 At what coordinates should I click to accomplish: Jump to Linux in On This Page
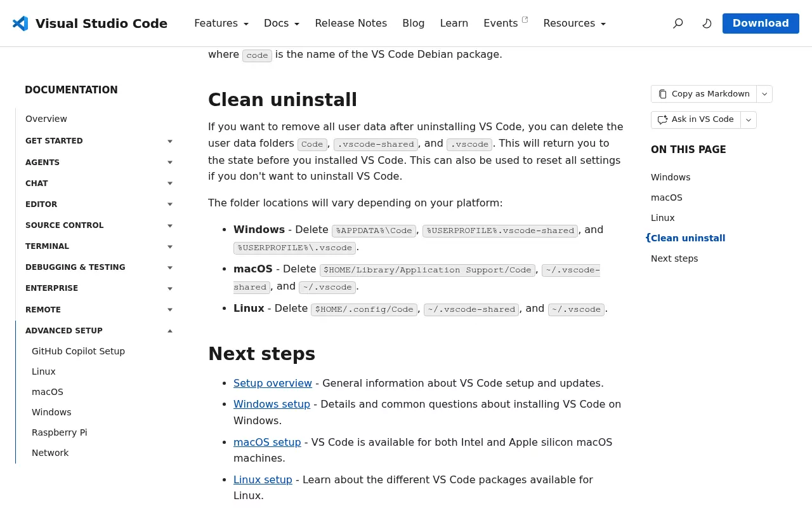(x=663, y=218)
